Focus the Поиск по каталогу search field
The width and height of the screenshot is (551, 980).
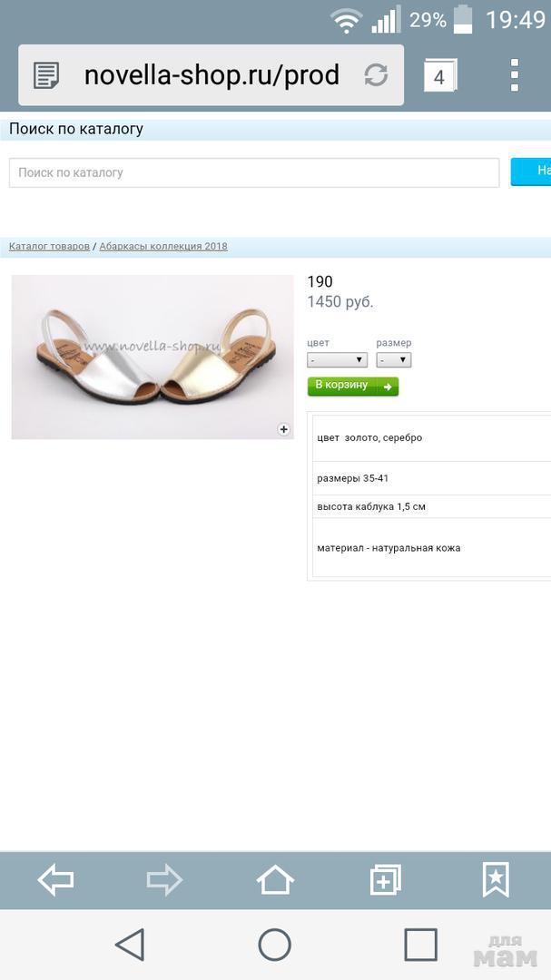254,172
